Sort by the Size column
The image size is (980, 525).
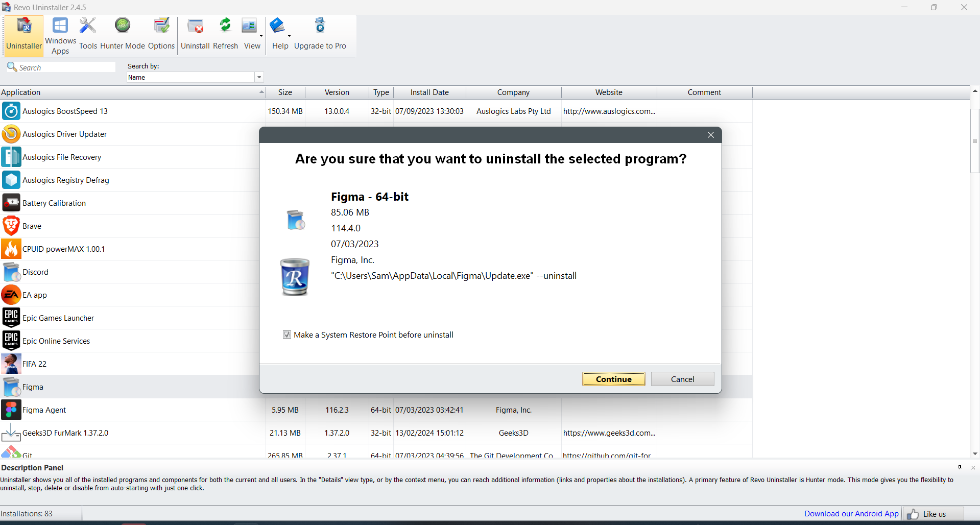pos(285,92)
